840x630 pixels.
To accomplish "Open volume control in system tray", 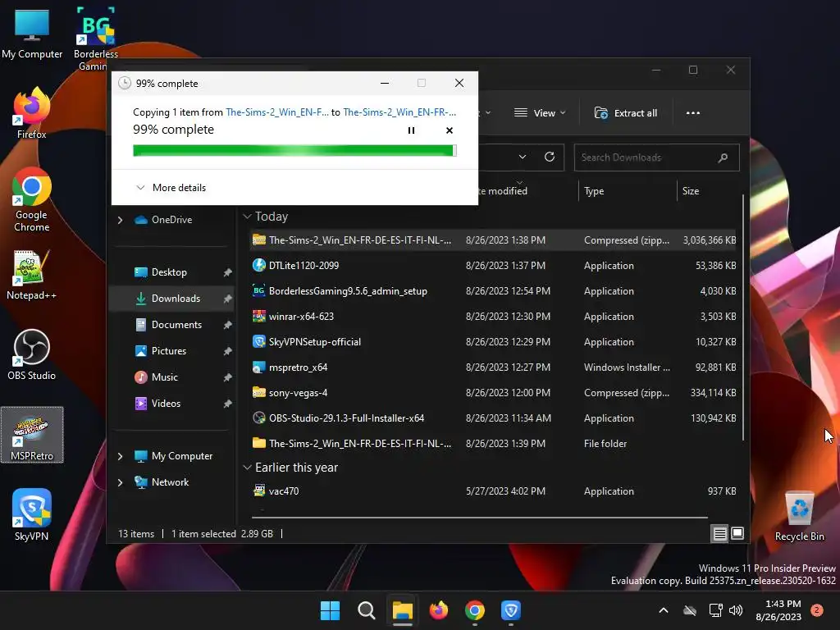I will click(736, 610).
